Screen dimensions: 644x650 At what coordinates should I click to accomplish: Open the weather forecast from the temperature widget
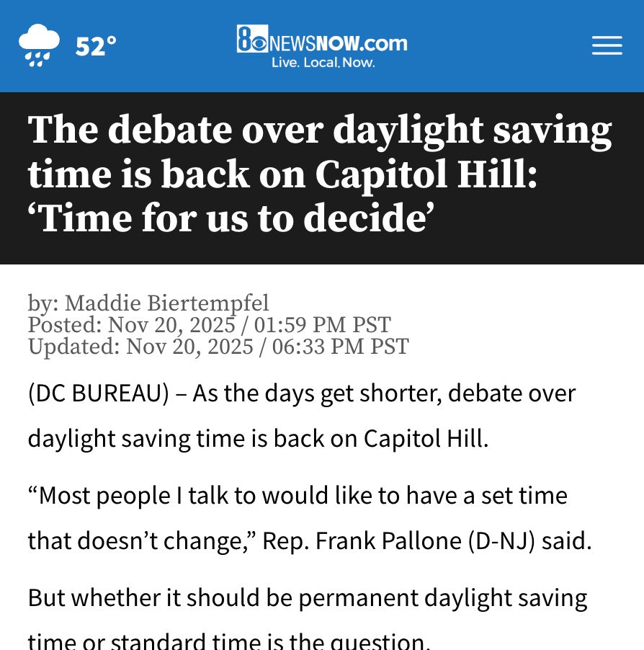[x=95, y=45]
